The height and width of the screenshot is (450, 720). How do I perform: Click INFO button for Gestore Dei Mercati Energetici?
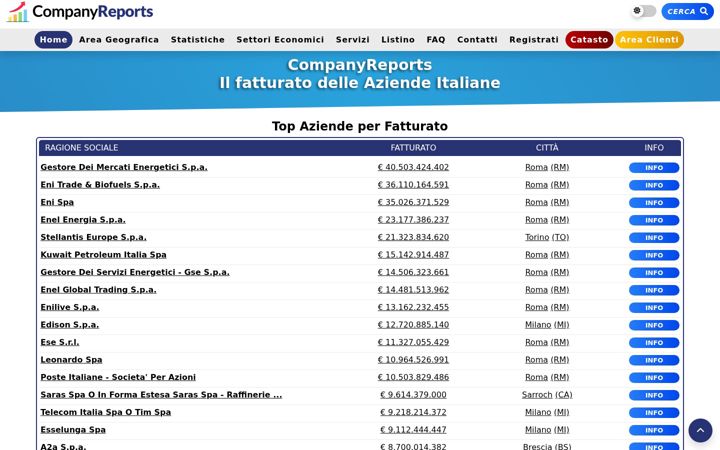click(654, 168)
